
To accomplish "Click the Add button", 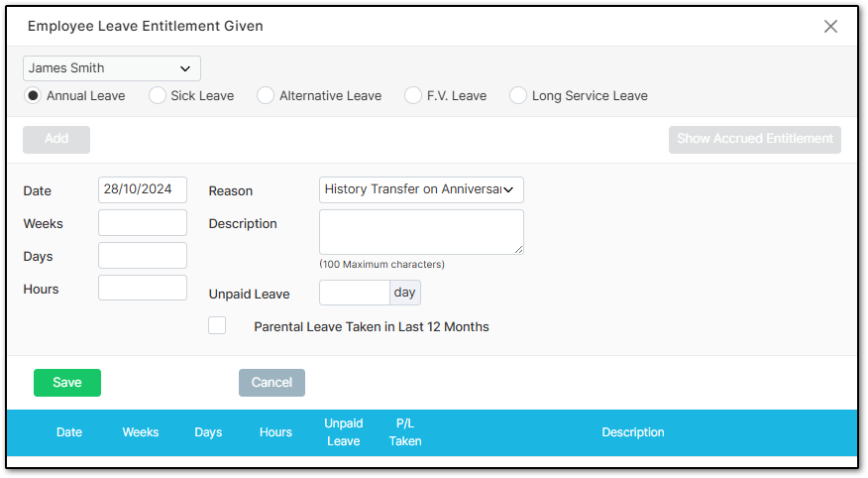I will point(56,139).
